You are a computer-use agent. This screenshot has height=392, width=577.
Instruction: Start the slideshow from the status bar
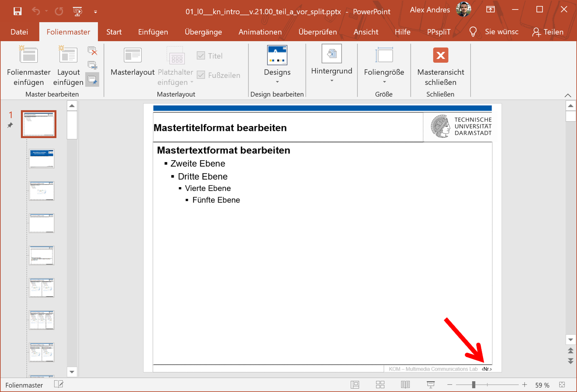coord(430,384)
